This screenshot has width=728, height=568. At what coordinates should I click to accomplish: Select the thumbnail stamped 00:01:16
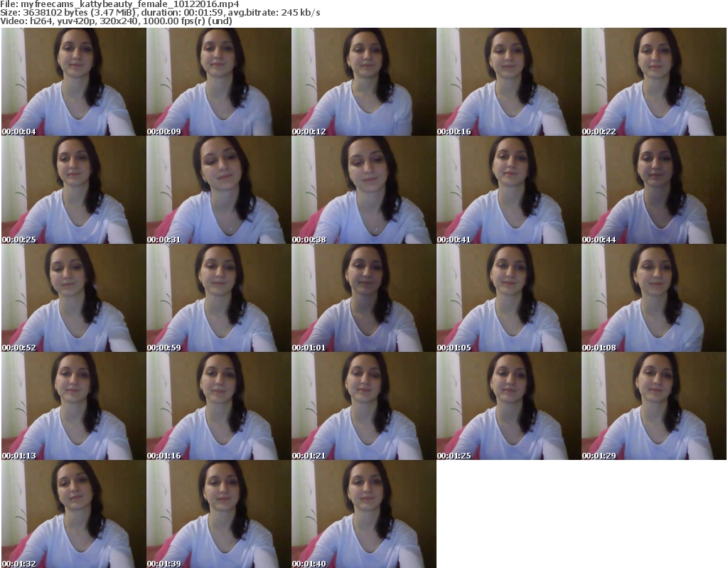pos(219,406)
